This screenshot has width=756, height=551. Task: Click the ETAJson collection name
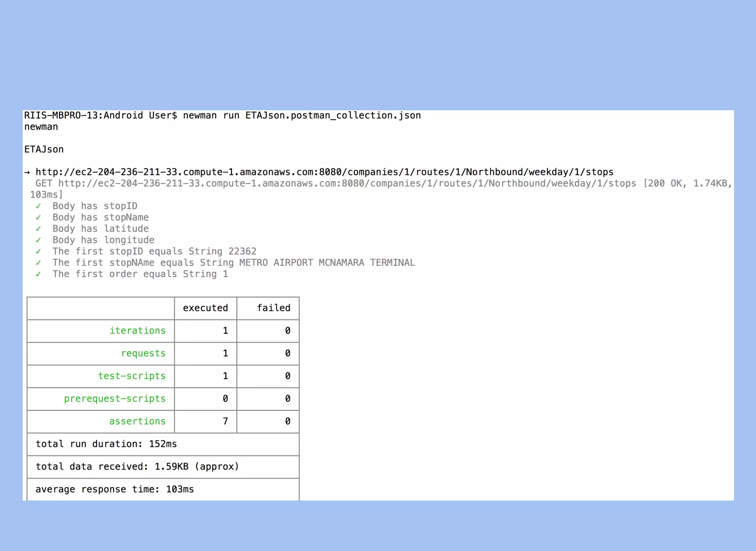(44, 149)
